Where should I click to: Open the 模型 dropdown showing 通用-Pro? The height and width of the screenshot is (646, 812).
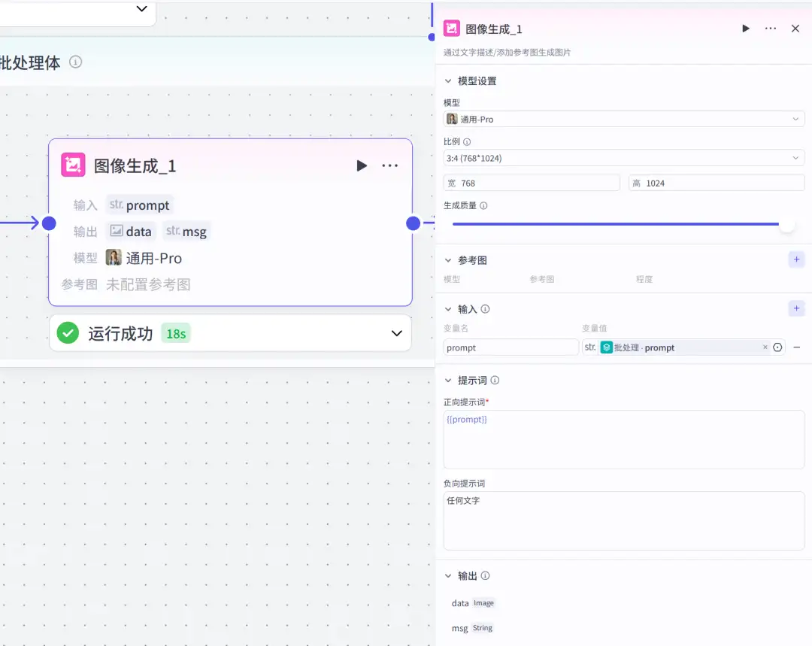pyautogui.click(x=624, y=119)
